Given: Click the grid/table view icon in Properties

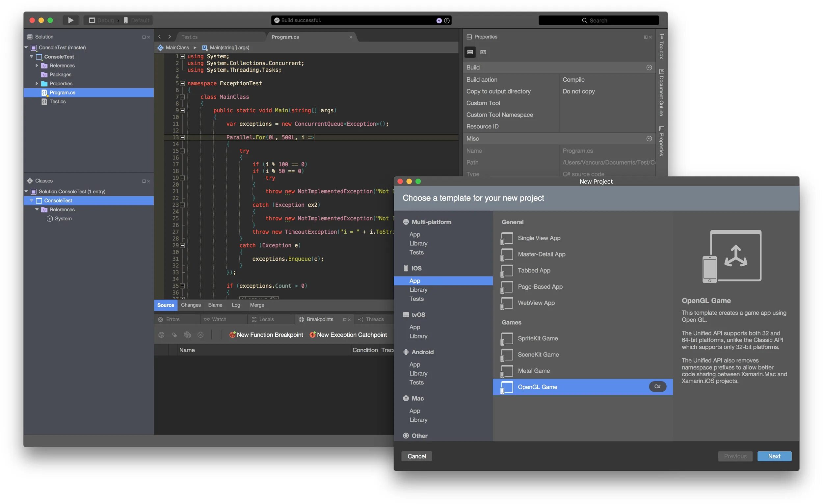Looking at the screenshot, I should tap(470, 52).
